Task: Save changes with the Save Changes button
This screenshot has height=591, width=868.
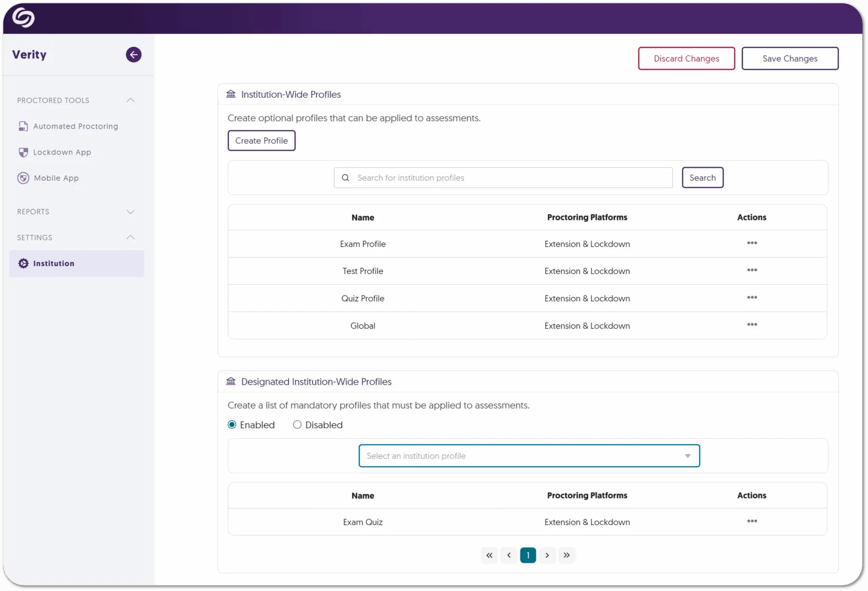Action: (789, 58)
